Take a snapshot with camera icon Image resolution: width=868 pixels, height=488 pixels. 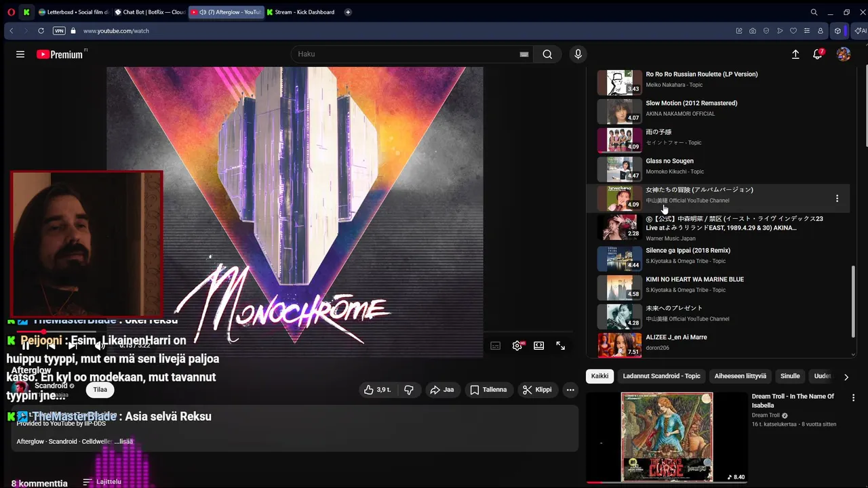753,30
